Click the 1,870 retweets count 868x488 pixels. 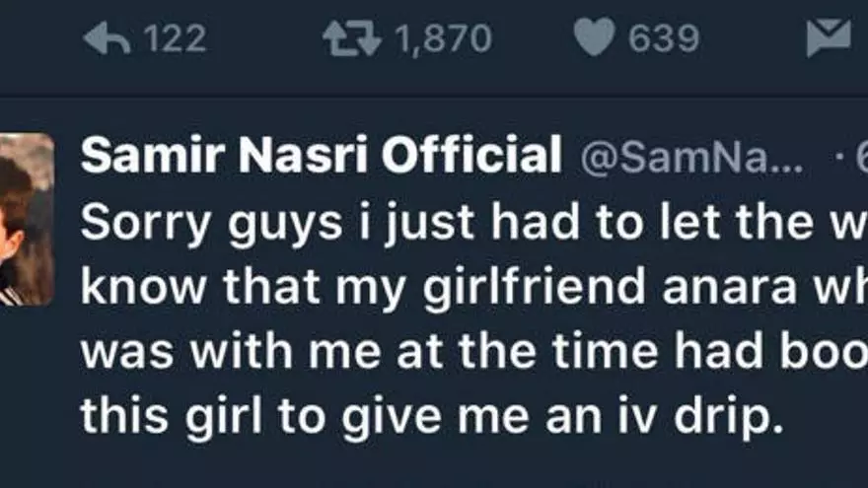tap(442, 38)
